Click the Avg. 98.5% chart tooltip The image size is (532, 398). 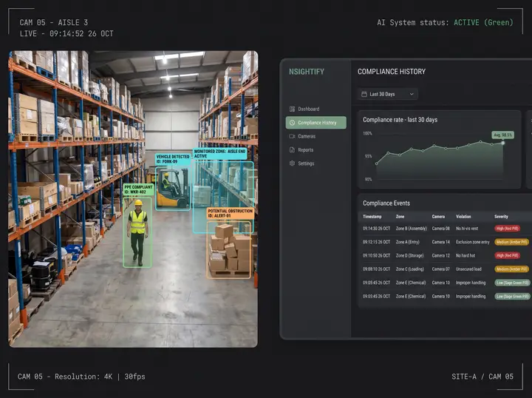pos(503,135)
